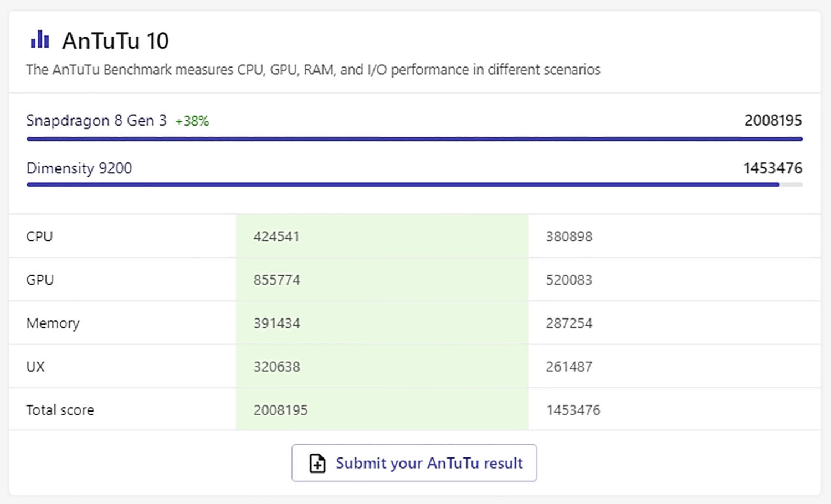831x504 pixels.
Task: Select table total score 2008195
Action: [280, 410]
